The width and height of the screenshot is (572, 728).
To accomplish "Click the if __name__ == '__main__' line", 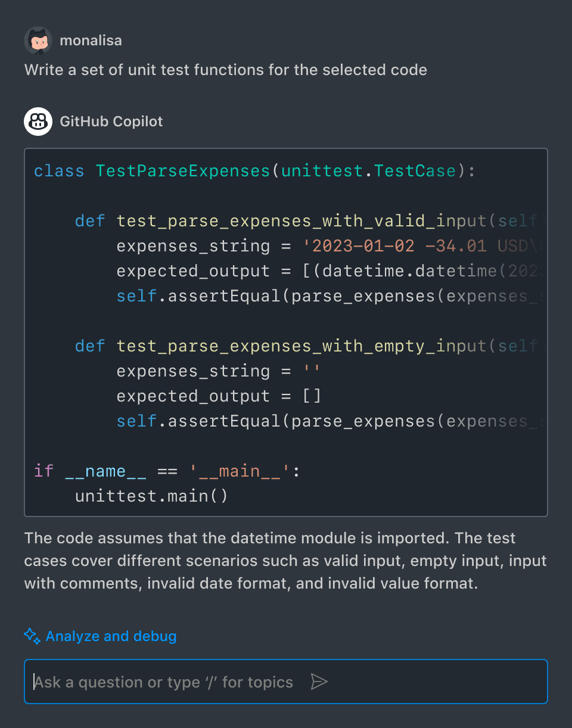I will (167, 471).
